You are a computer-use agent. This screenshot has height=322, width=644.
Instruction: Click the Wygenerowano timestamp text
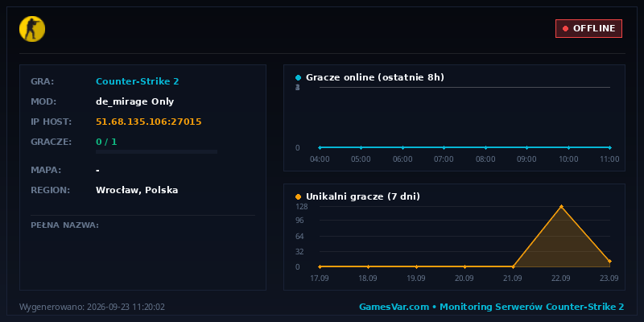(92, 307)
